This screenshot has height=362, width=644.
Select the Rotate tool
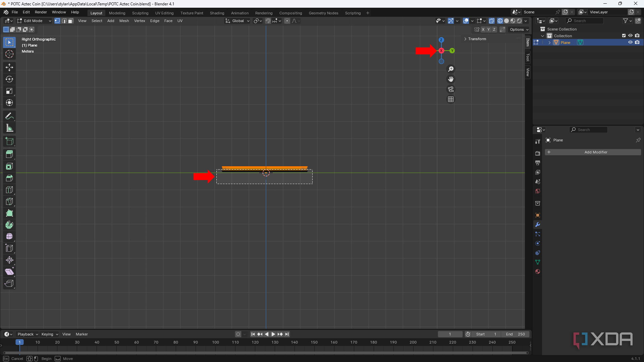9,79
